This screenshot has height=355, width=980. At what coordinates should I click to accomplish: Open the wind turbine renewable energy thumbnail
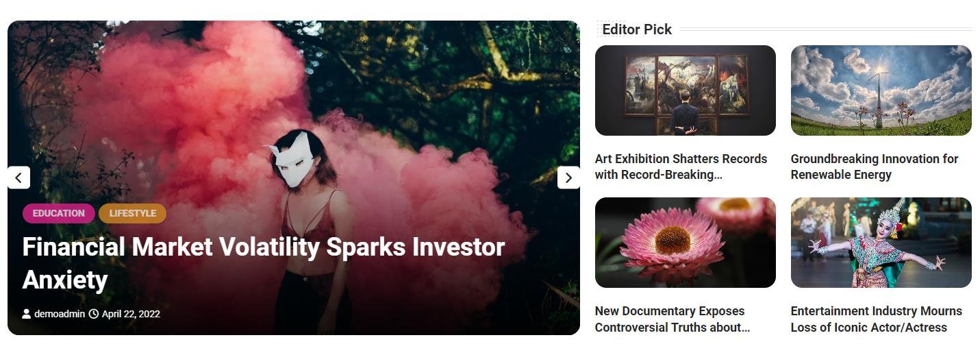881,90
